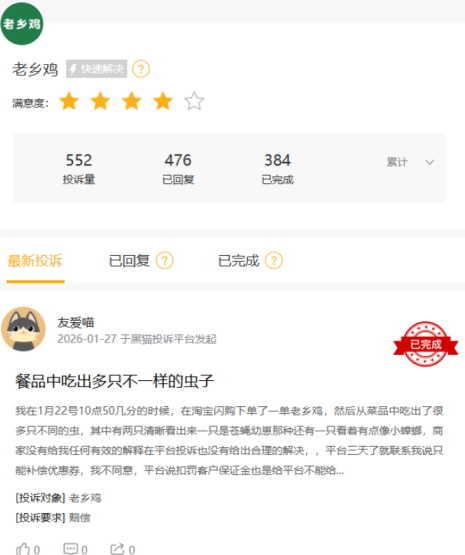Click the help icon next to 已回复 tab
Image resolution: width=465 pixels, height=555 pixels.
click(x=165, y=261)
